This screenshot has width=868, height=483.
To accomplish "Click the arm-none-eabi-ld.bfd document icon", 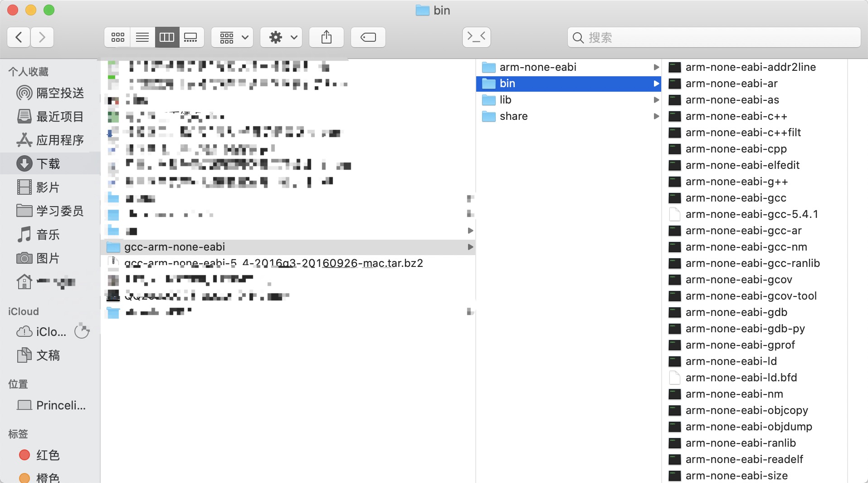I will [675, 378].
